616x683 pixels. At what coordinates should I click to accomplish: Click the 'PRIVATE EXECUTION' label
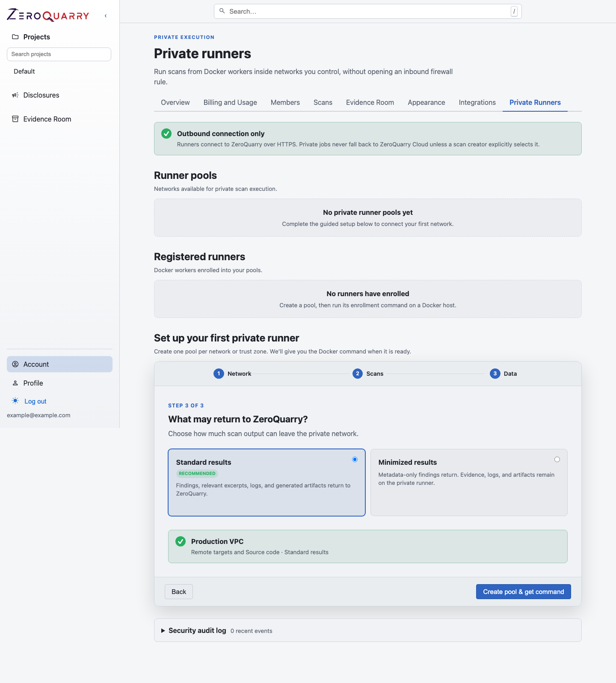[x=184, y=37]
